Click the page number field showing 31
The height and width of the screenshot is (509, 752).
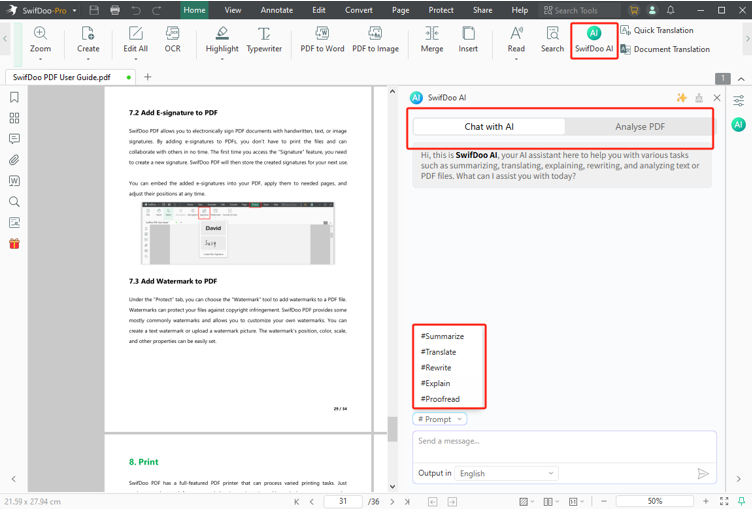point(343,501)
